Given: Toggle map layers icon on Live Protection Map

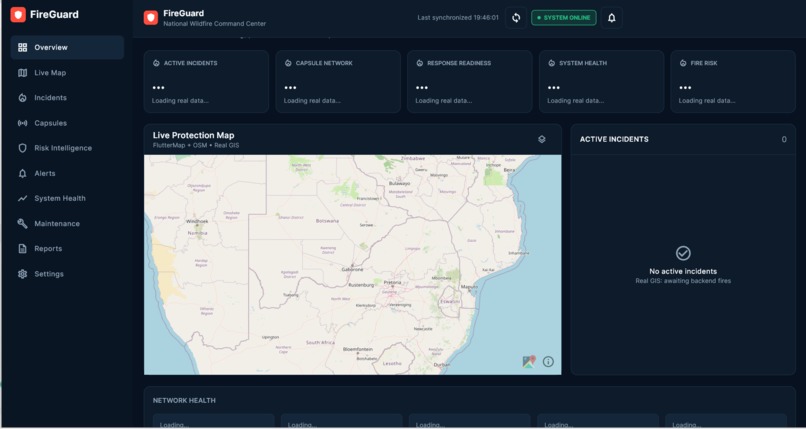Looking at the screenshot, I should point(542,139).
